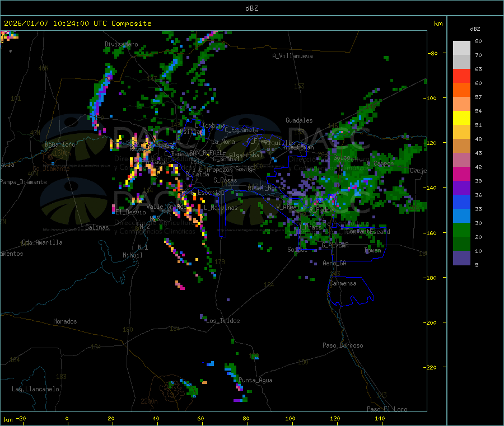The image size is (504, 426).
Task: Click the Nihuil location label
Action: (x=132, y=255)
